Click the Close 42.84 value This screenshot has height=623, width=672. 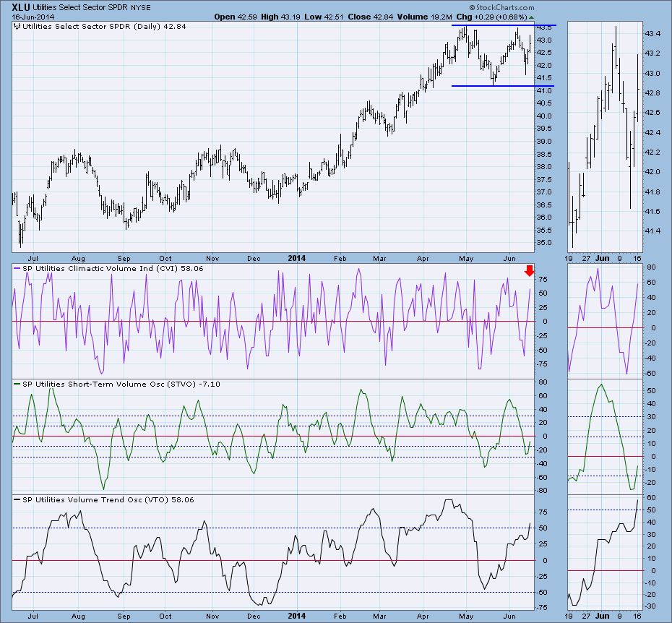pos(370,17)
